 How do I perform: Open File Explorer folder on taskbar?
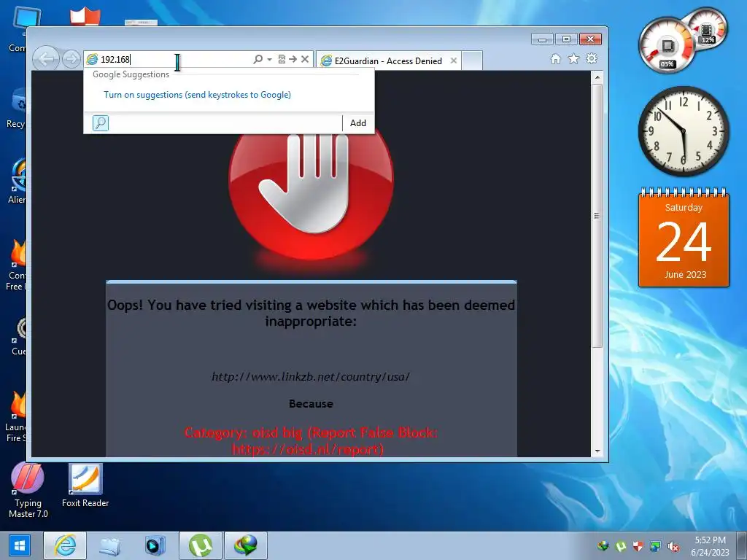click(109, 545)
